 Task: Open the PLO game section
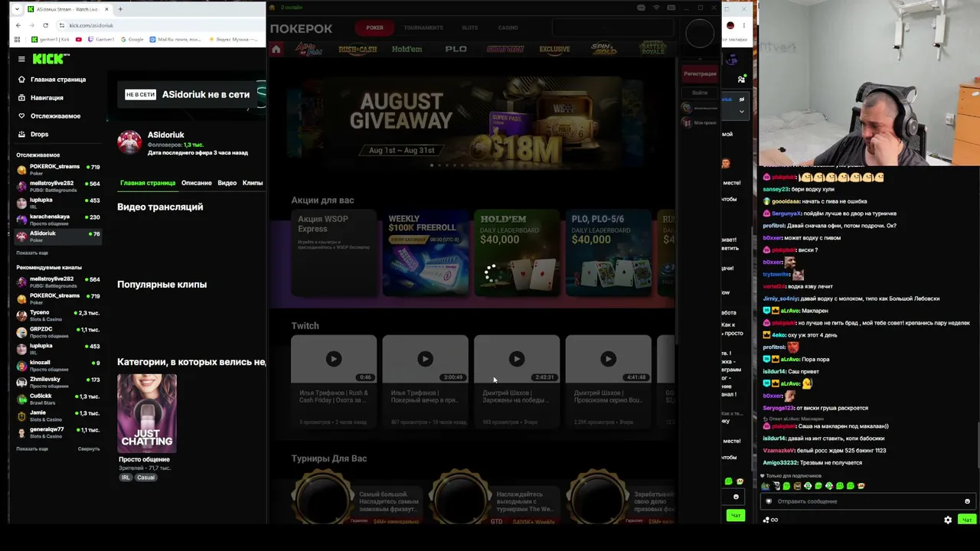tap(456, 49)
